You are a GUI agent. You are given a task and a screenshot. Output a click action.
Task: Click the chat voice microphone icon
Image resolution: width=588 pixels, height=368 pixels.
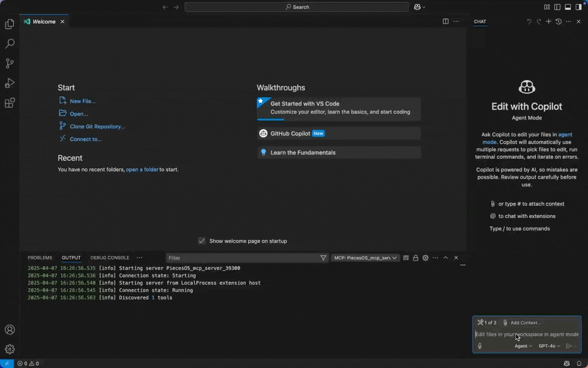(x=480, y=346)
